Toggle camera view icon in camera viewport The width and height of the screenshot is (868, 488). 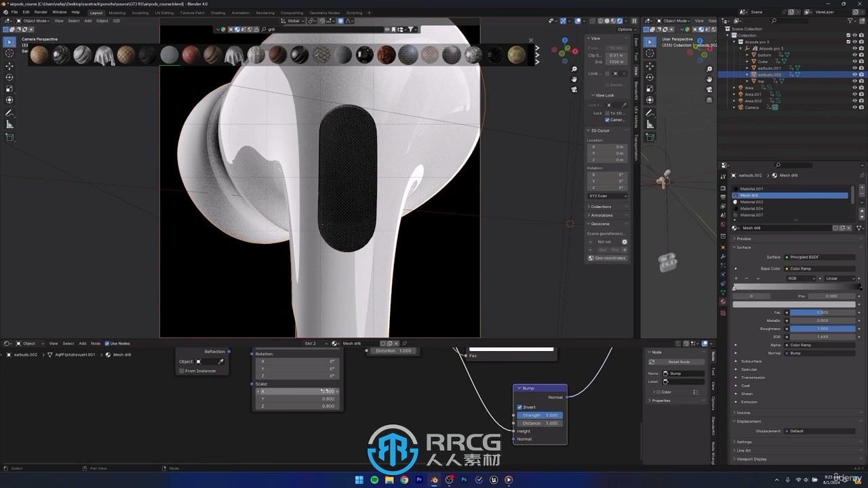click(574, 89)
